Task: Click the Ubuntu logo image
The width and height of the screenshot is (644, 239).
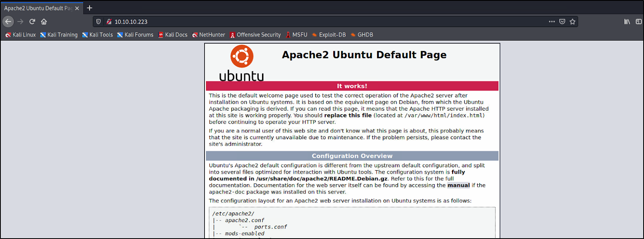Action: [242, 63]
